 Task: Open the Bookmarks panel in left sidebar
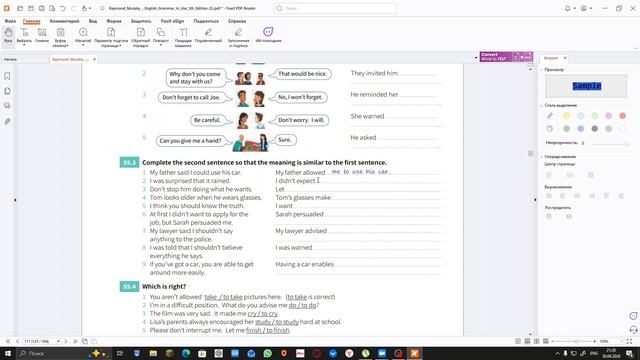7,76
